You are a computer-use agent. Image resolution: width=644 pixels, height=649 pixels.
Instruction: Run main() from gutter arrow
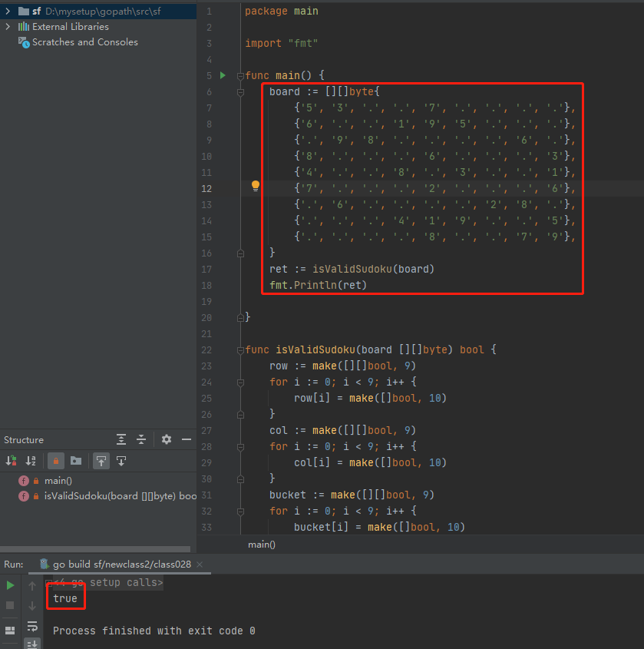pyautogui.click(x=223, y=75)
